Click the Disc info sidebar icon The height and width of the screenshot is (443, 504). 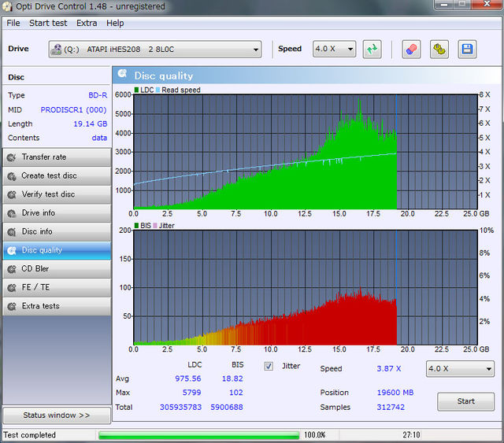(12, 232)
